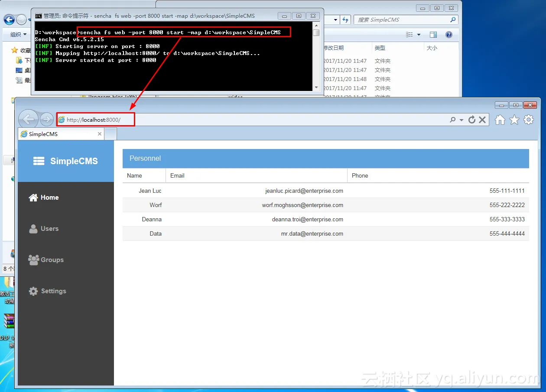Open the IE Favorites star
Viewport: 546px width, 392px height.
514,120
